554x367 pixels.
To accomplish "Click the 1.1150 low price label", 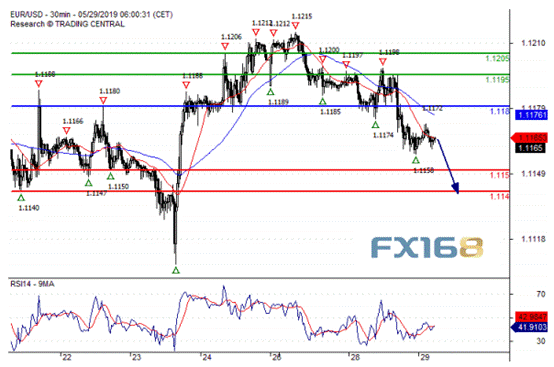I will point(118,187).
